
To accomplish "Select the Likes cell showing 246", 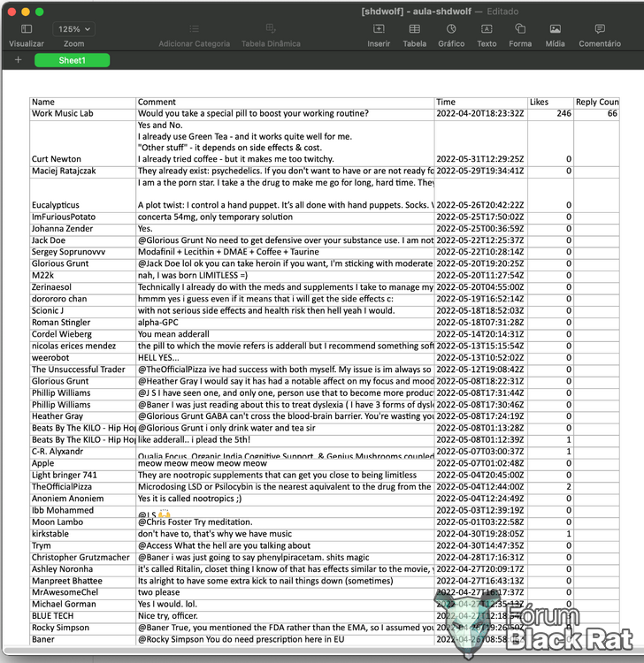I will pos(550,114).
